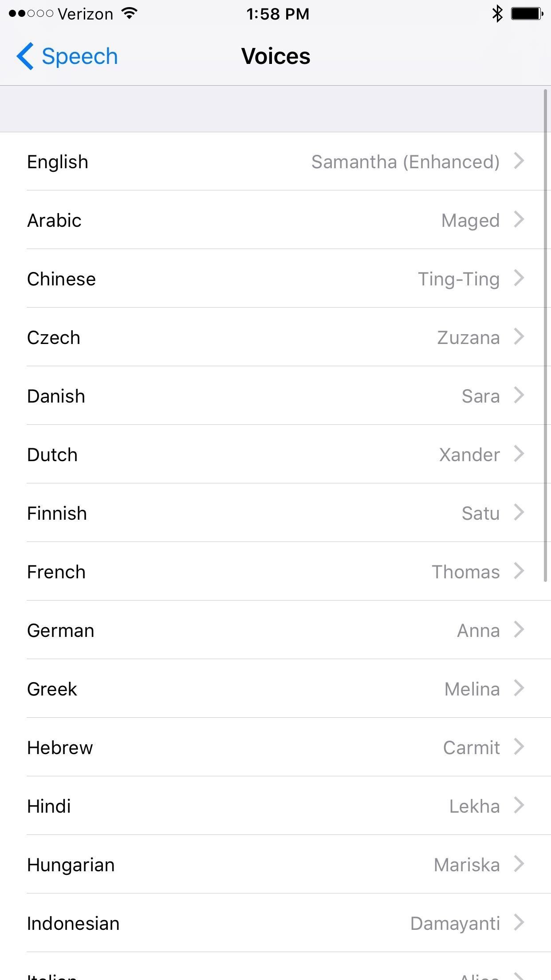Expand the English row chevron
Screen dimensions: 551x980
(x=519, y=161)
